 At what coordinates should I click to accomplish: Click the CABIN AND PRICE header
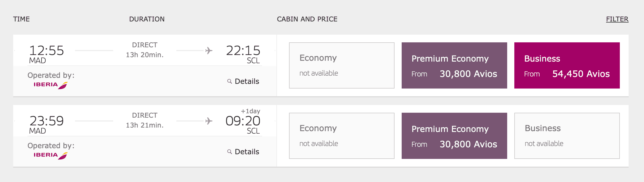pos(307,19)
